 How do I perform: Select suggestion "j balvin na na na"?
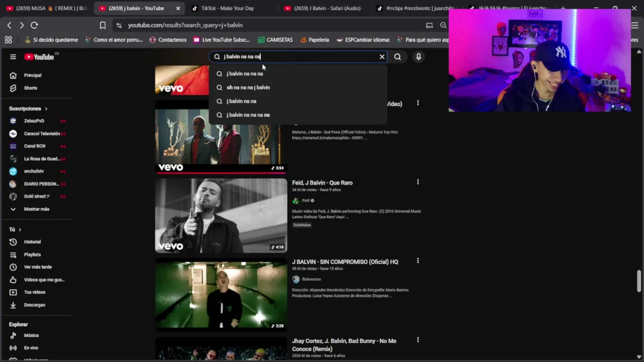(x=298, y=74)
